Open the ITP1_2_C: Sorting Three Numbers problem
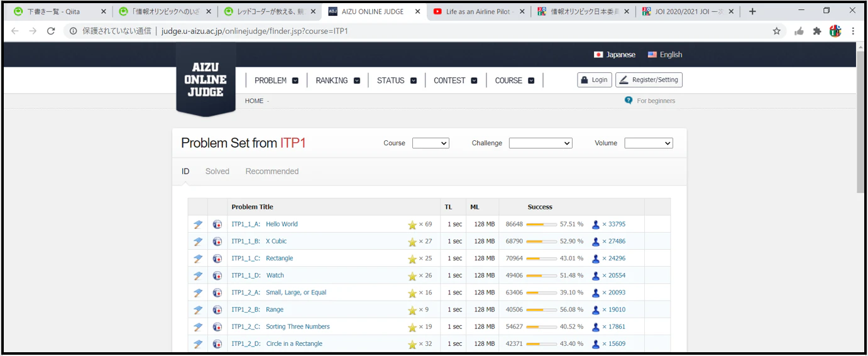This screenshot has height=356, width=868. (280, 327)
